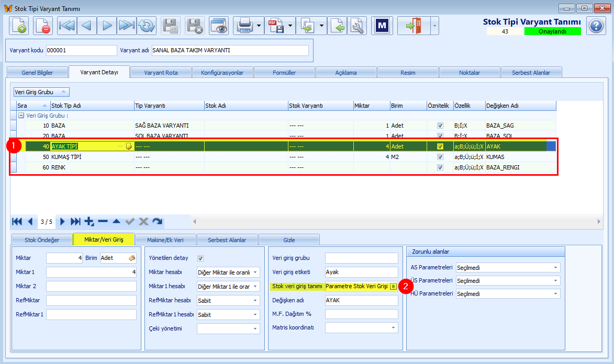The height and width of the screenshot is (364, 614).
Task: Click grid navigator last record button
Action: 75,222
